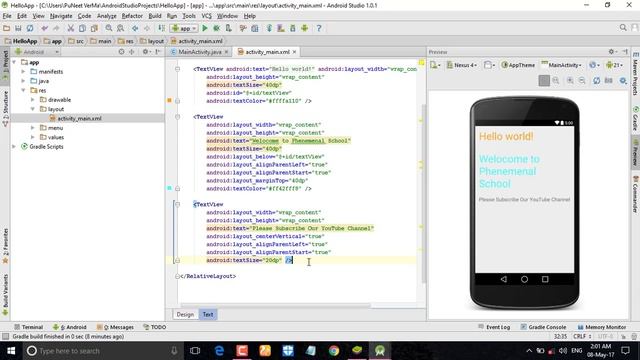
Task: Click Attach debugger to process icon
Action: tap(229, 28)
